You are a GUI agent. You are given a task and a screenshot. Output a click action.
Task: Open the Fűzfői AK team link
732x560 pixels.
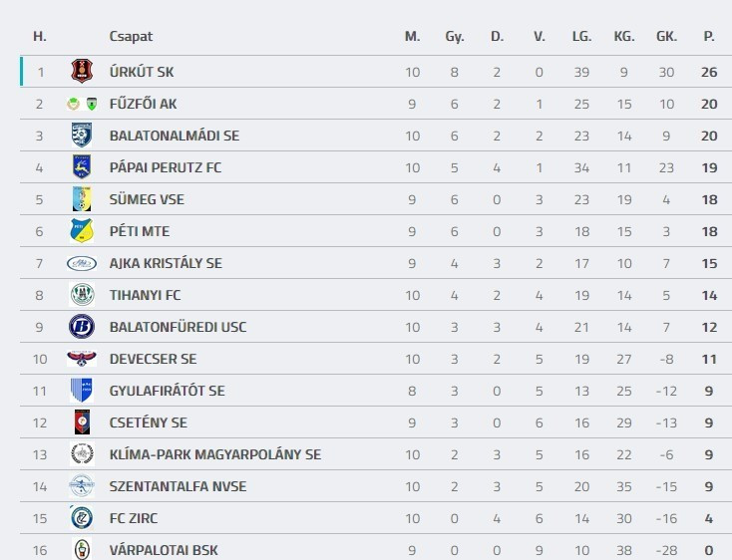click(143, 104)
